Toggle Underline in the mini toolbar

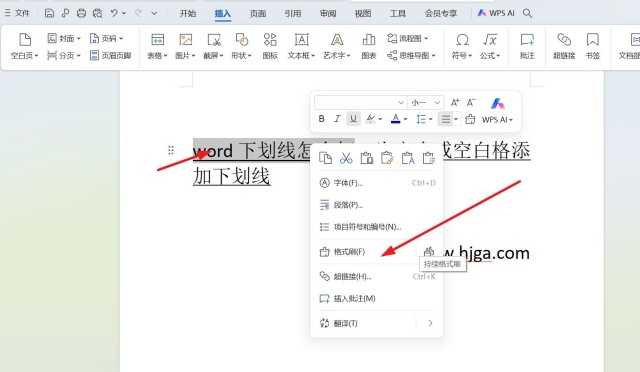[353, 119]
